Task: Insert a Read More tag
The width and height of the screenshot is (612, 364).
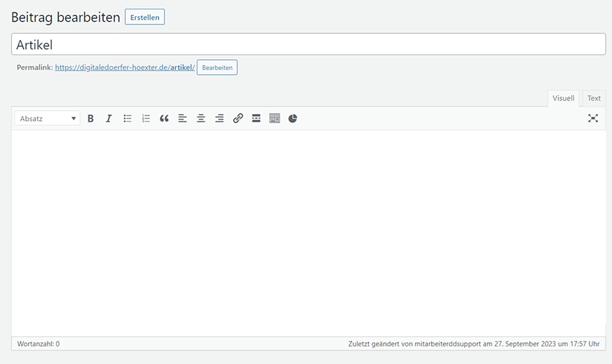Action: click(256, 118)
